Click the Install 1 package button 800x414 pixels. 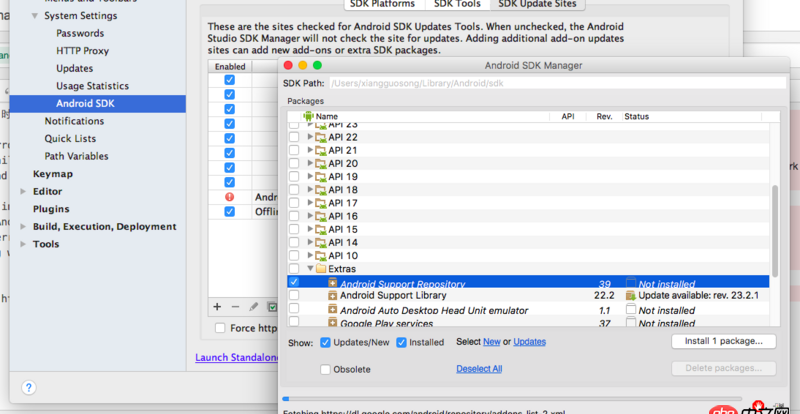coord(723,341)
